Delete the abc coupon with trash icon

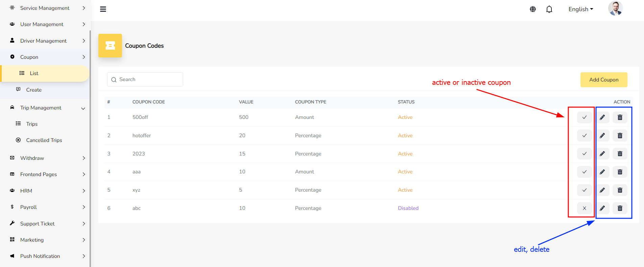[x=620, y=208]
